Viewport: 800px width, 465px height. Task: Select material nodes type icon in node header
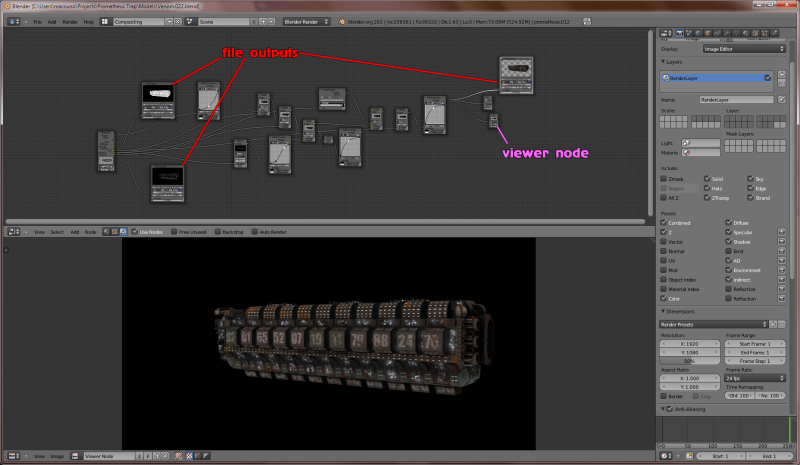(106, 232)
